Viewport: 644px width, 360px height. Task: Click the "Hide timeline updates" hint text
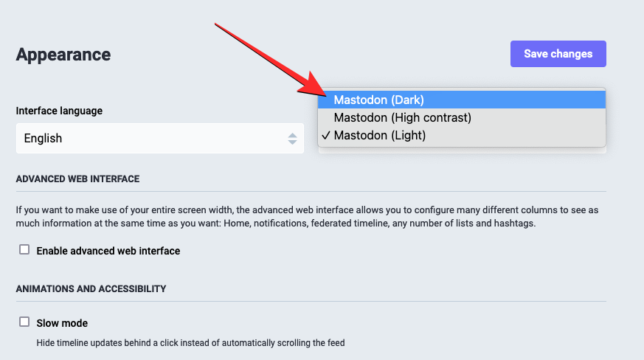(190, 342)
